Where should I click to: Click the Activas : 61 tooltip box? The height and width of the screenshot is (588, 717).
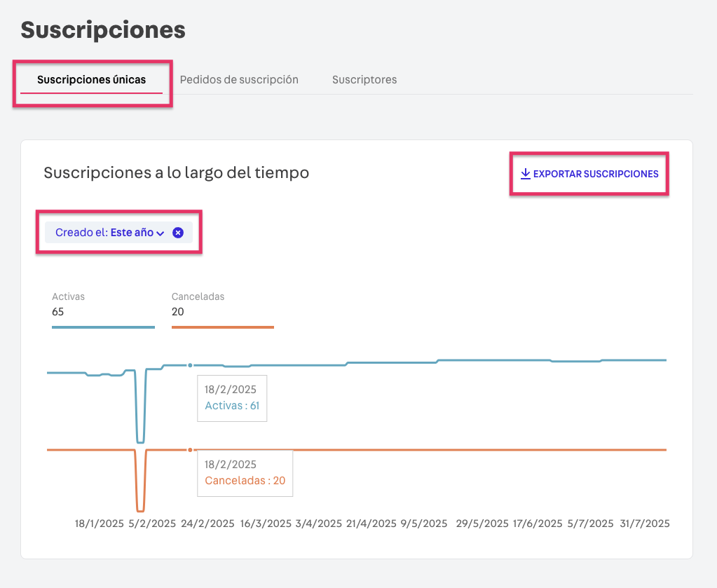232,398
